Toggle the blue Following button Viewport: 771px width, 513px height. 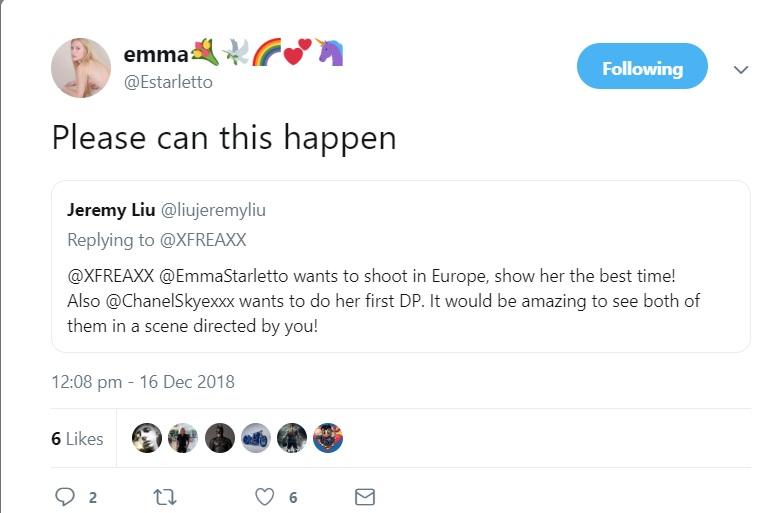coord(642,68)
